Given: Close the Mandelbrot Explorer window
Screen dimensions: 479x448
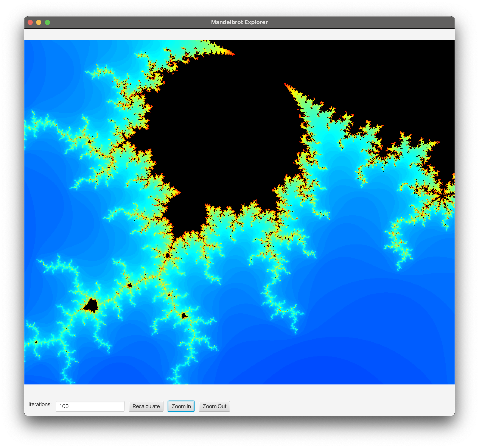Looking at the screenshot, I should point(30,22).
